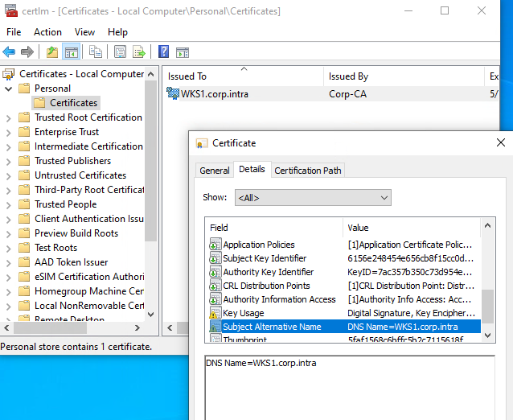Toggle Show/Hide Console Tree icon
The height and width of the screenshot is (420, 513).
71,52
